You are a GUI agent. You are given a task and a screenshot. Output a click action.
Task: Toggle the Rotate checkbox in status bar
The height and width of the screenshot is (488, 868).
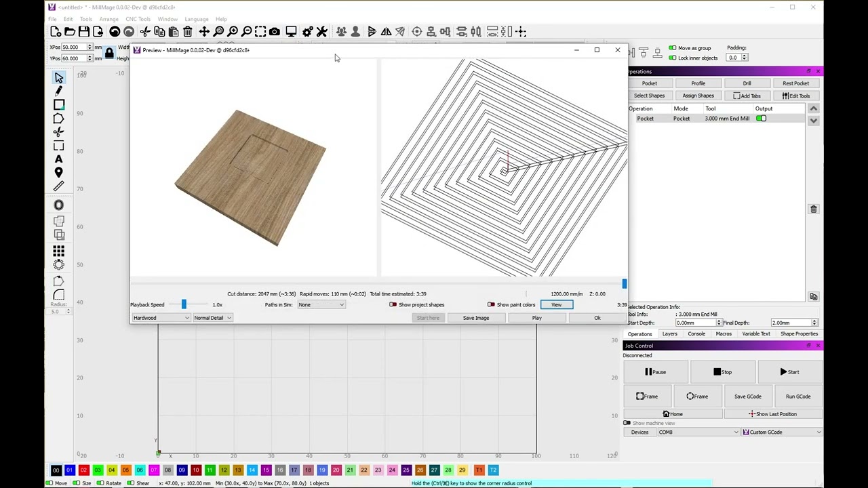(100, 483)
